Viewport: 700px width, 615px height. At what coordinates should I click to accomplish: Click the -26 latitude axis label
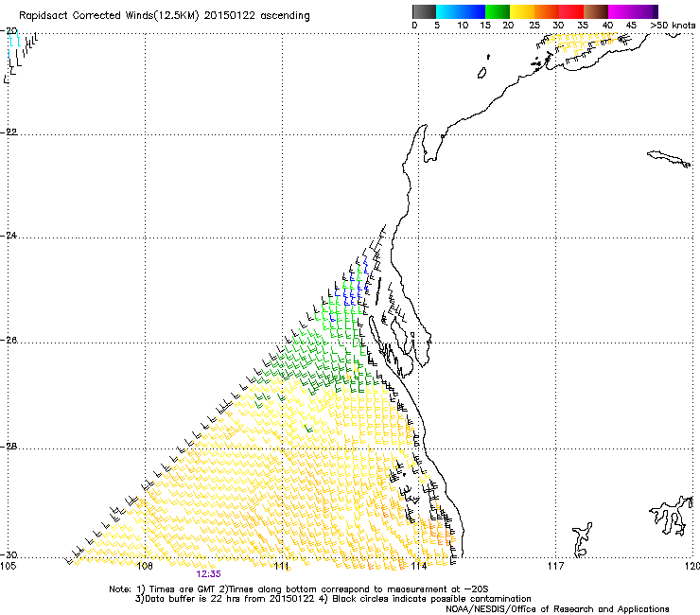pos(9,341)
